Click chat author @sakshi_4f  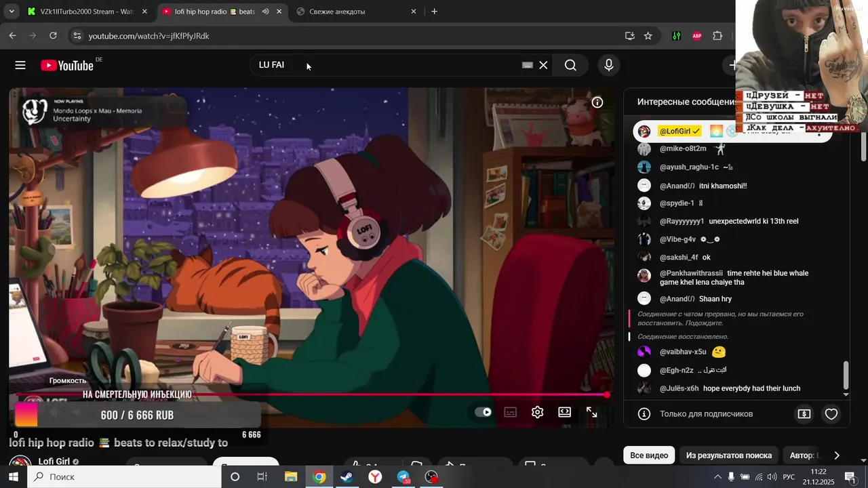pyautogui.click(x=679, y=258)
